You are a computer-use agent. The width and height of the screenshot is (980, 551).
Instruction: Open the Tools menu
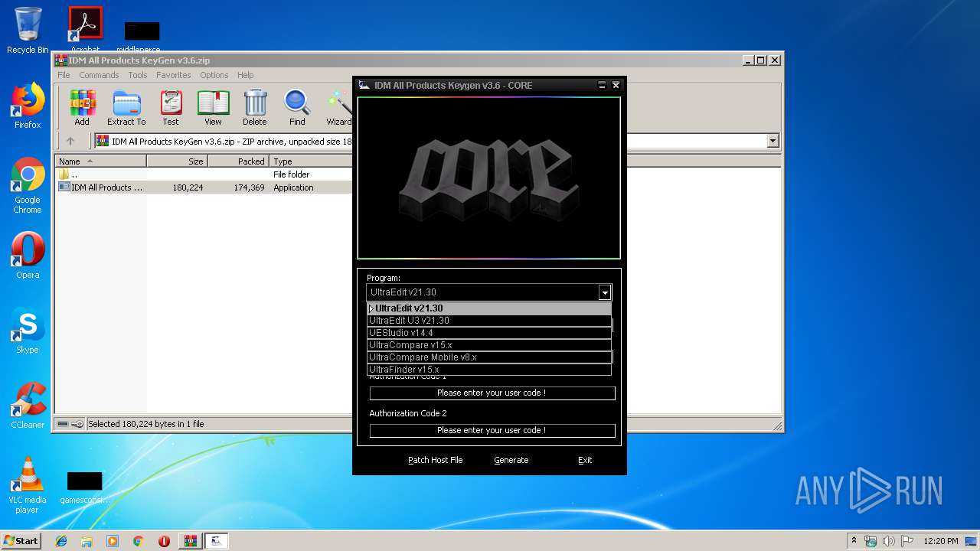tap(138, 75)
